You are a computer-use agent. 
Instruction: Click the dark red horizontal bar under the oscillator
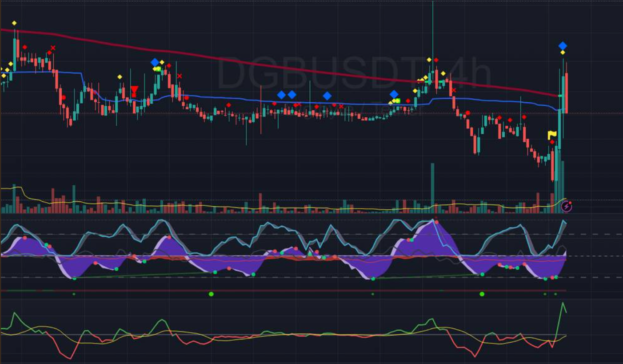(x=284, y=291)
